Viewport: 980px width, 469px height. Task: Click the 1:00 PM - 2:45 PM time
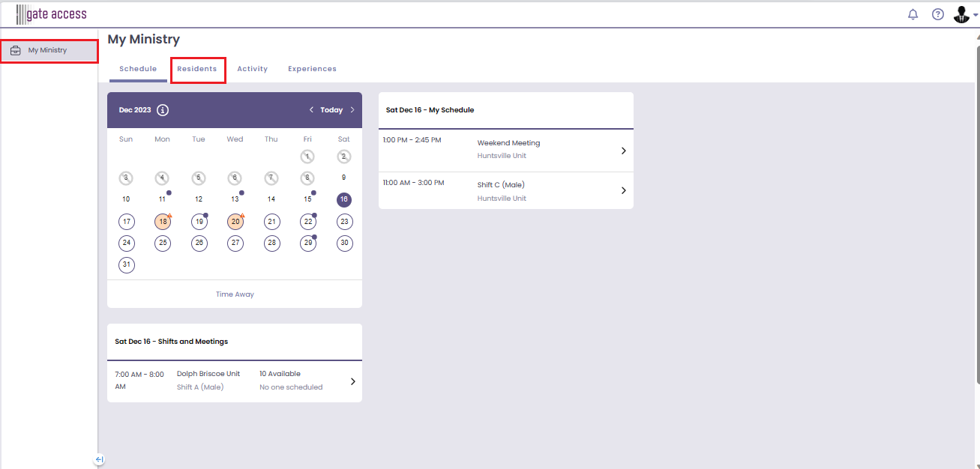412,140
